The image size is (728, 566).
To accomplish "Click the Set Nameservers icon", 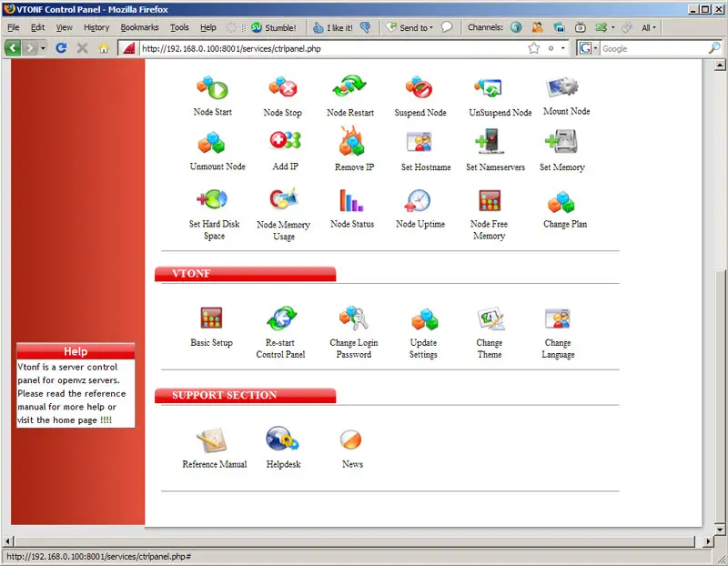I will click(x=490, y=141).
